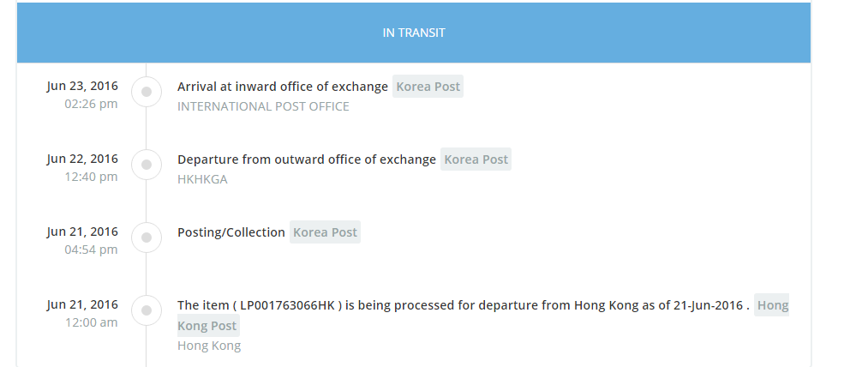Click the Jun 23, 2016 date label
Viewport: 868px width, 367px height.
click(82, 86)
